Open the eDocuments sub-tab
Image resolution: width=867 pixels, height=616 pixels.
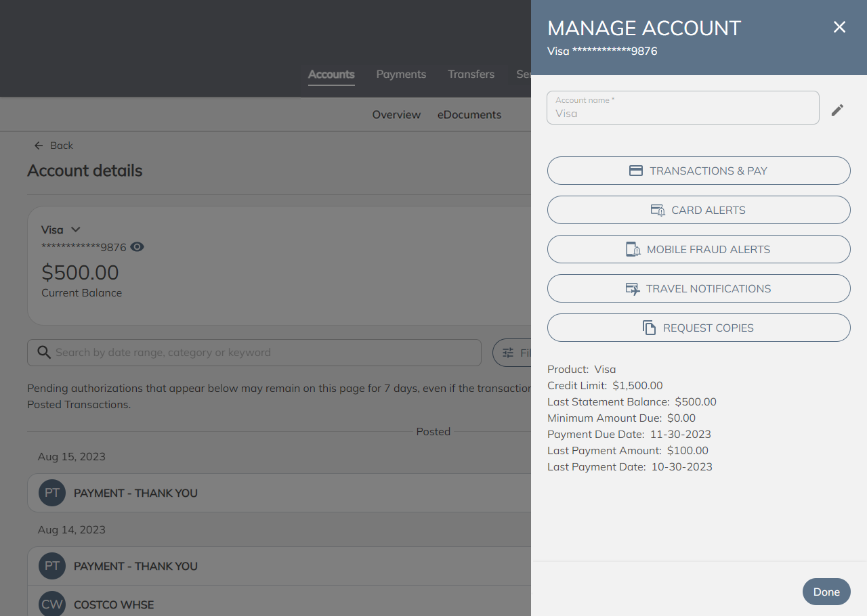pyautogui.click(x=469, y=115)
